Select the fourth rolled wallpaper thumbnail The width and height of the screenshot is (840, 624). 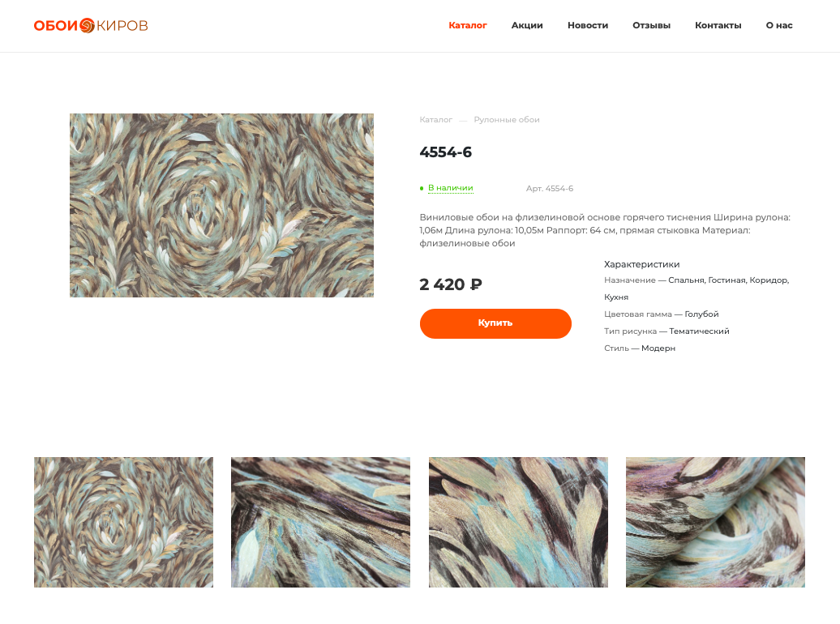click(715, 522)
